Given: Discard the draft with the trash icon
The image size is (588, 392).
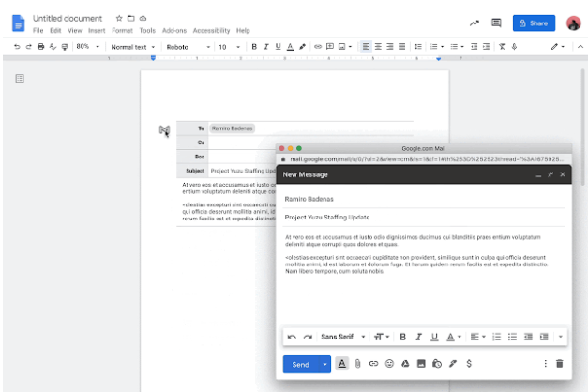Looking at the screenshot, I should pyautogui.click(x=560, y=363).
